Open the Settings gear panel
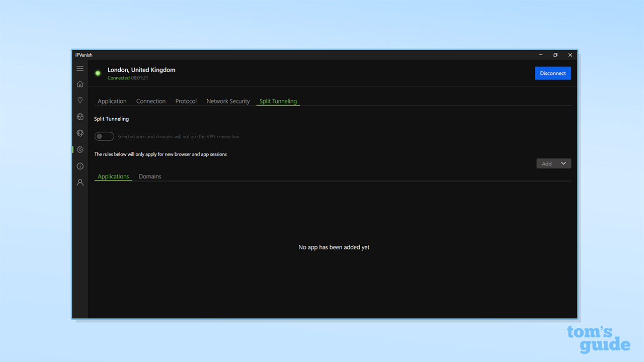 coord(80,149)
